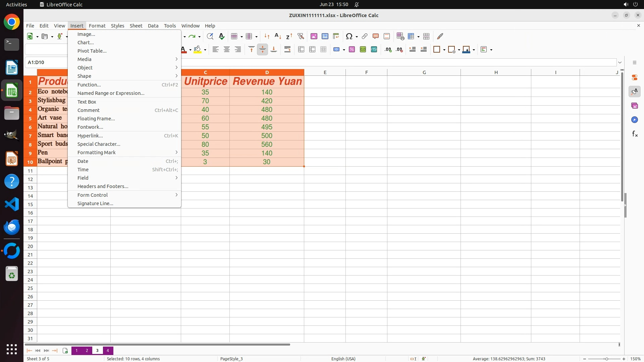Expand the formula bar arrow
Viewport: 644px width, 362px height.
[x=620, y=62]
